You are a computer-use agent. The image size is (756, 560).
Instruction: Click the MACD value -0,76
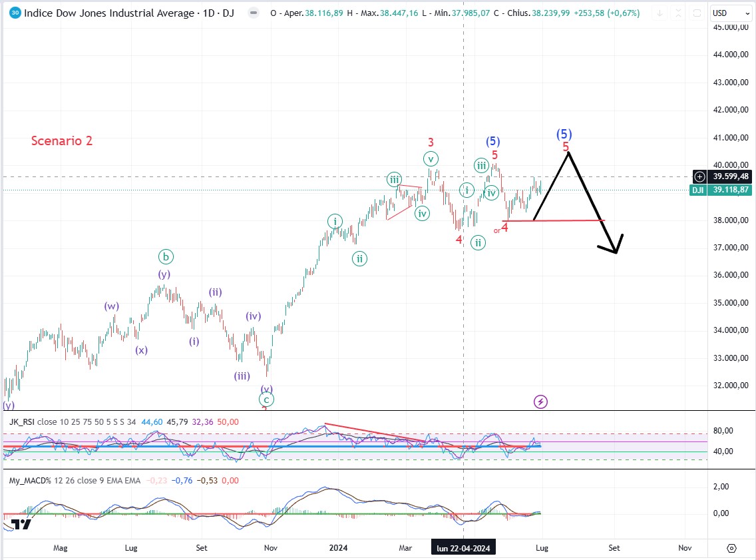coord(182,481)
